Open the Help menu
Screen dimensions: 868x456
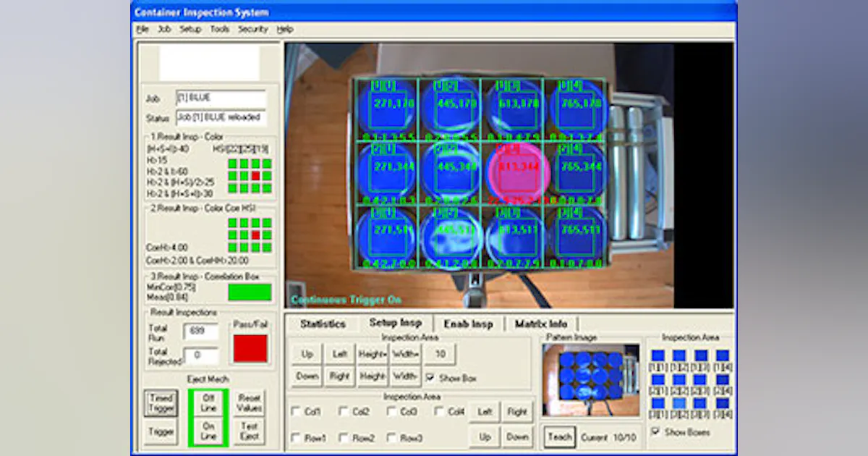[x=285, y=29]
